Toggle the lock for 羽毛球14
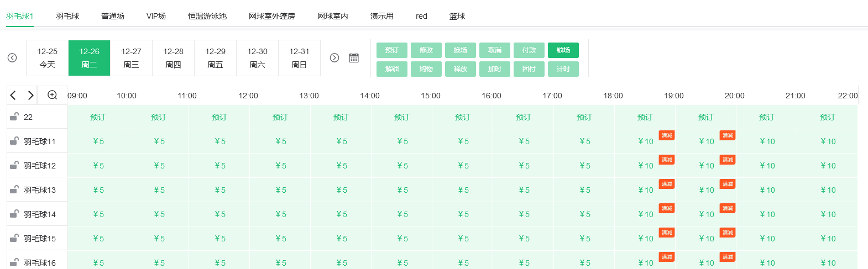The height and width of the screenshot is (269, 868). coord(14,214)
